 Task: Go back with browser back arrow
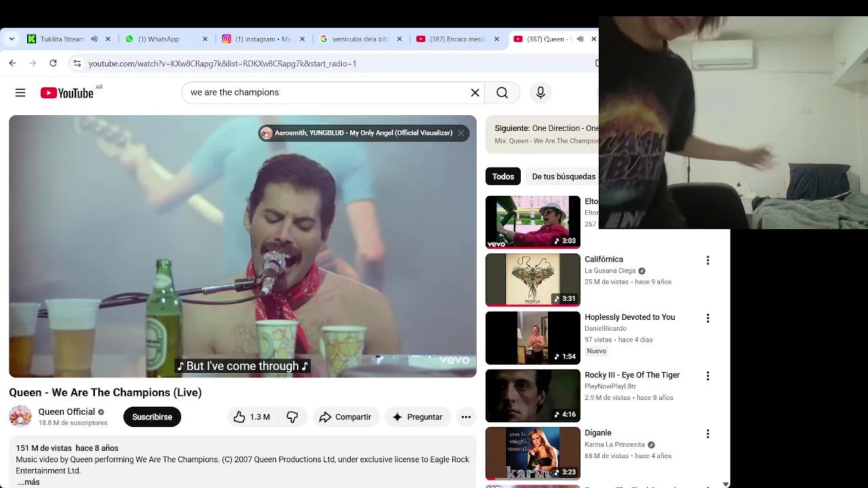point(12,63)
